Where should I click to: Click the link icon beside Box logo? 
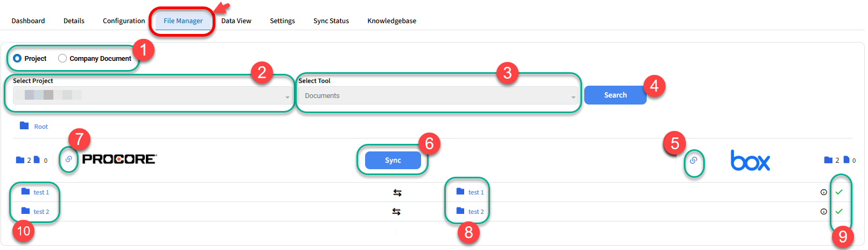(694, 161)
